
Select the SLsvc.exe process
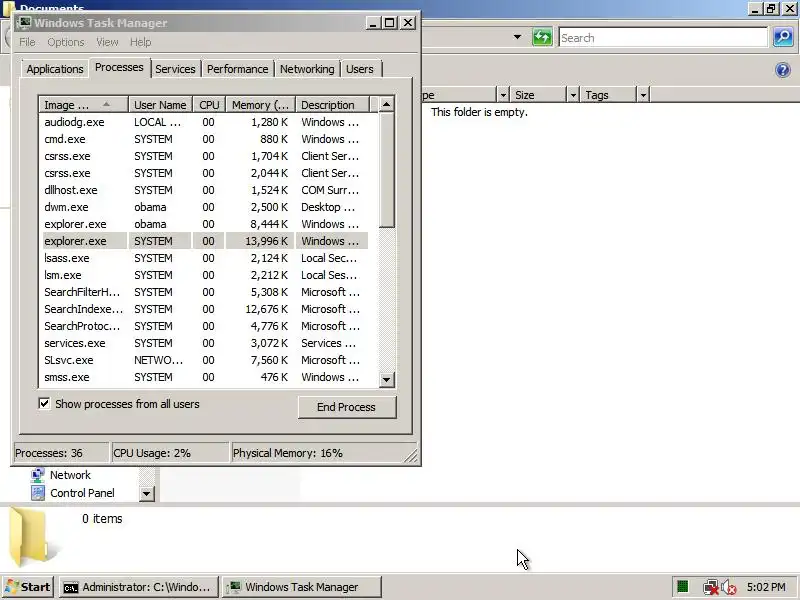click(205, 360)
